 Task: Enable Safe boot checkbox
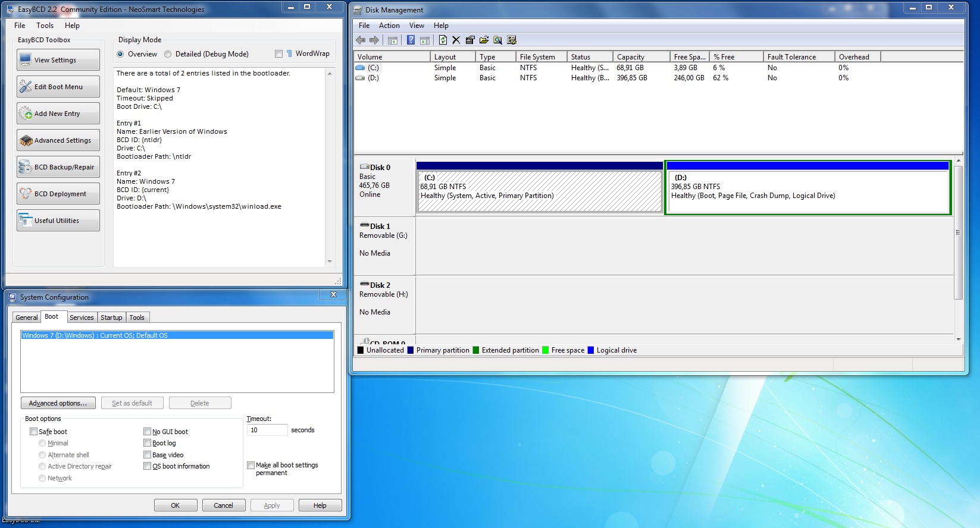tap(34, 432)
